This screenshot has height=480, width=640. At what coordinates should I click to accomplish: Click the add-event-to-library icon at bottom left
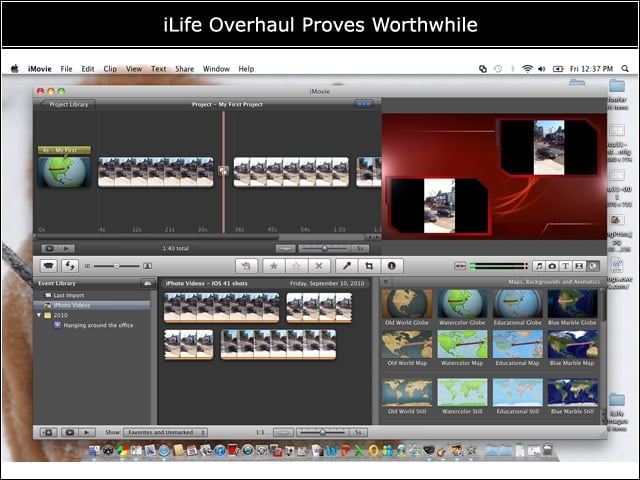coord(49,432)
